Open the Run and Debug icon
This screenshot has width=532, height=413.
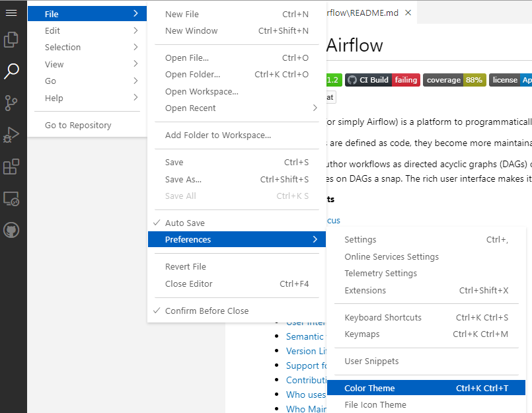(11, 135)
